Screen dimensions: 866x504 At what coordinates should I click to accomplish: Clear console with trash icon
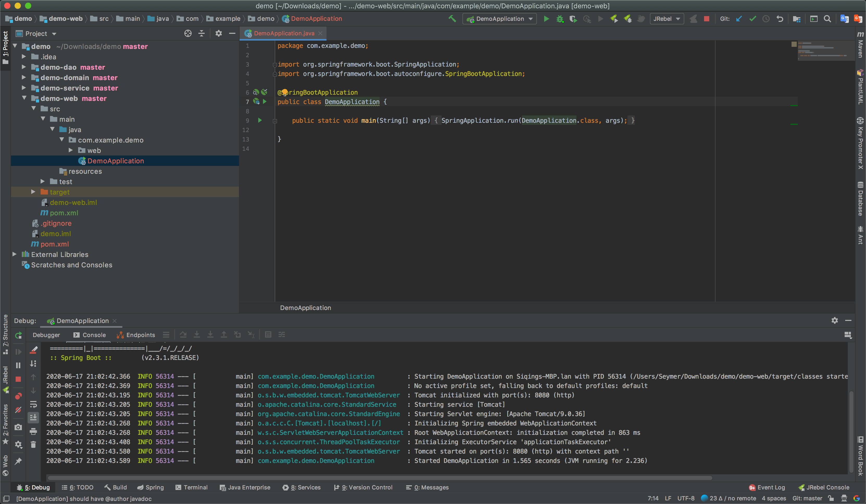33,445
